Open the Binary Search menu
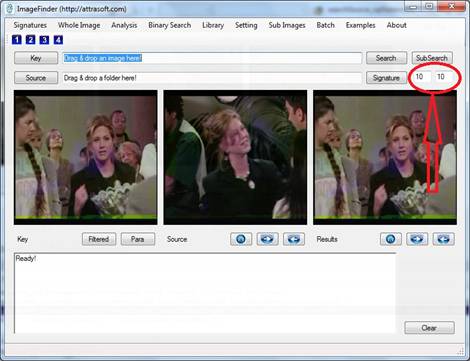Viewport: 470px width, 361px height. point(170,25)
